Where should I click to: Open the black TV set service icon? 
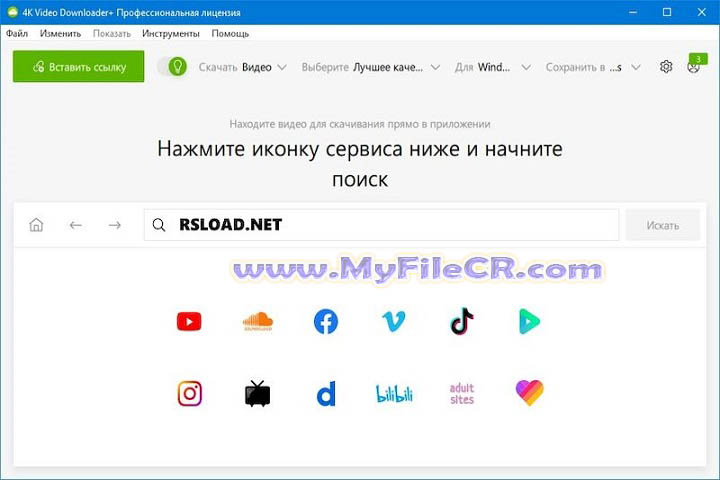(258, 394)
